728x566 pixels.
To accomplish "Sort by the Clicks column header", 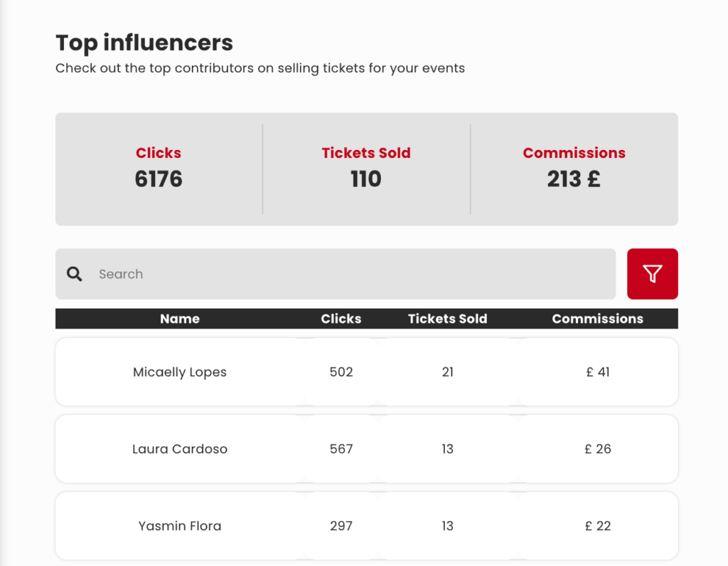I will (x=341, y=319).
